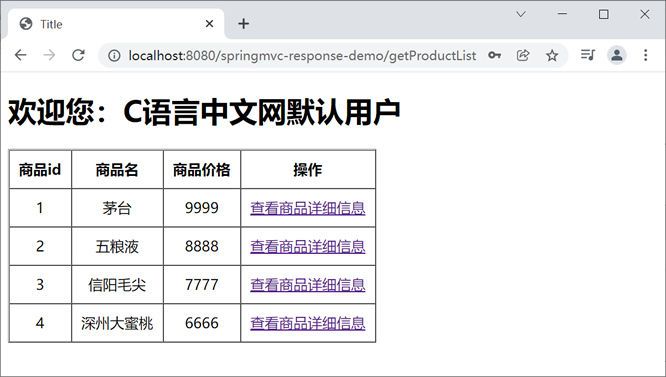Click the id cell of the 茅台 row
This screenshot has width=666, height=377.
[x=40, y=208]
